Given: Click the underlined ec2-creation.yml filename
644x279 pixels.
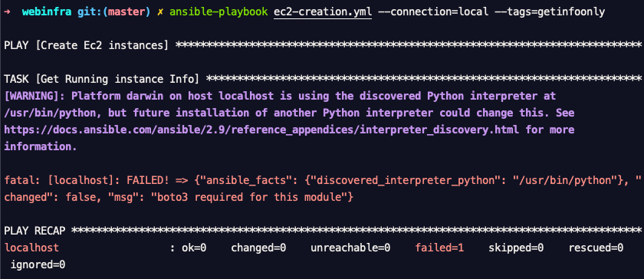Looking at the screenshot, I should click(x=323, y=12).
